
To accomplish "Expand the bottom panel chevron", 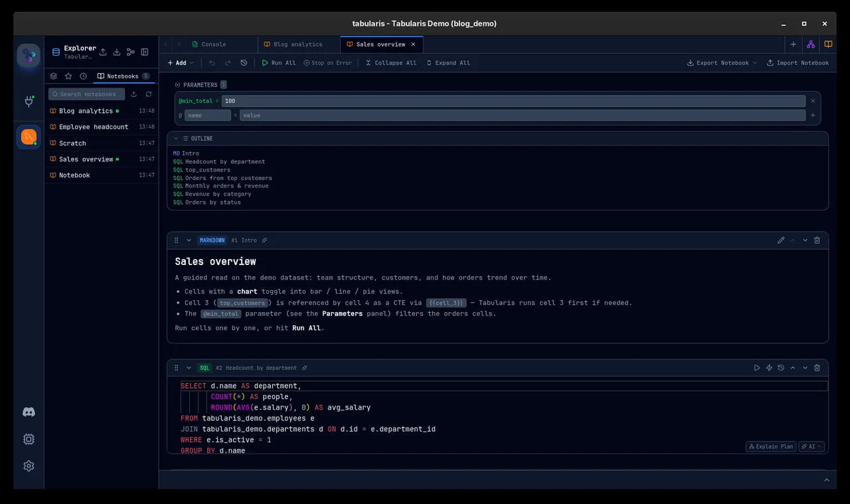I will click(827, 480).
